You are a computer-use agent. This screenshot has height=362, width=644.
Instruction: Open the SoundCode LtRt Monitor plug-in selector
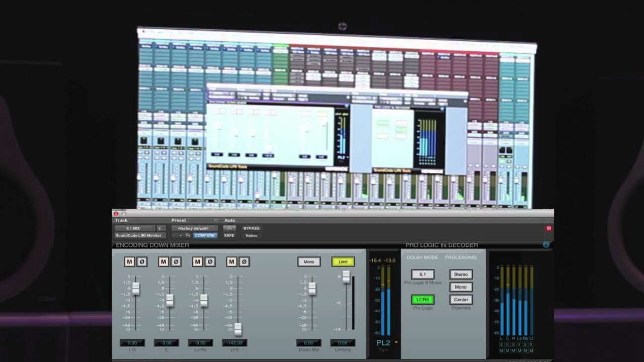[x=140, y=235]
